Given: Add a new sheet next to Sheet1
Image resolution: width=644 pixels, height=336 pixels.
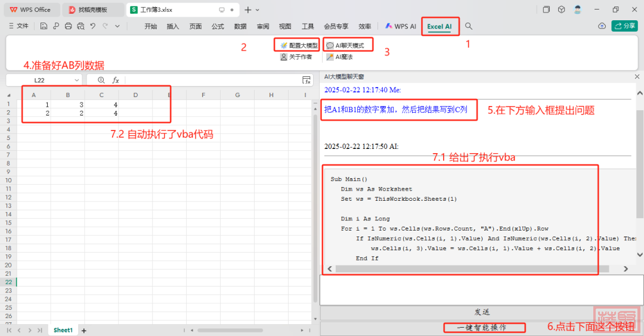Looking at the screenshot, I should [x=84, y=330].
